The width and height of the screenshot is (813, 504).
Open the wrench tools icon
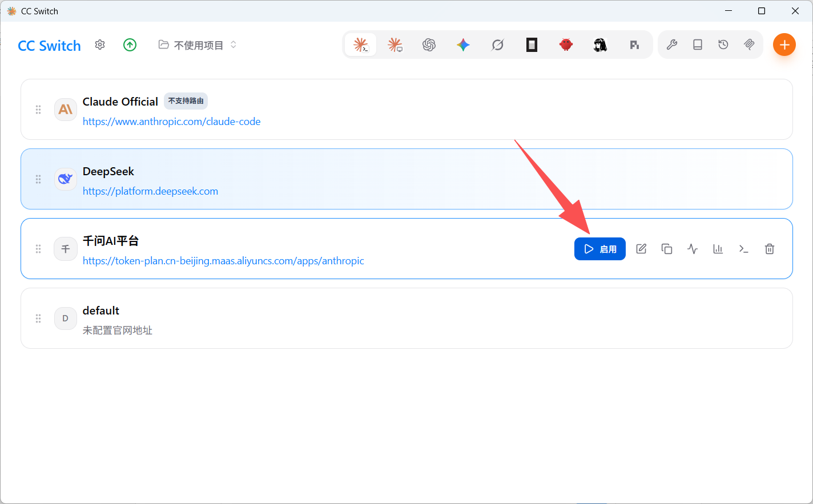pyautogui.click(x=672, y=45)
